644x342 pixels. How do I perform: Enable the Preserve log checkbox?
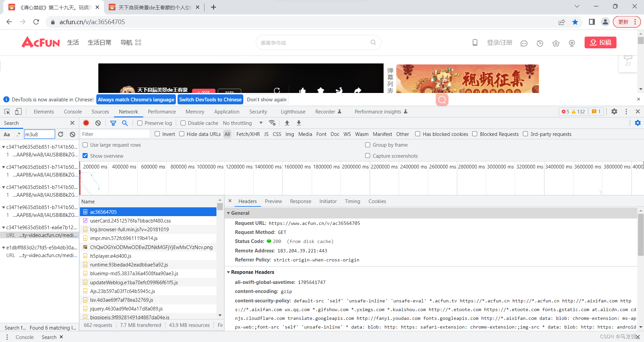pos(140,123)
